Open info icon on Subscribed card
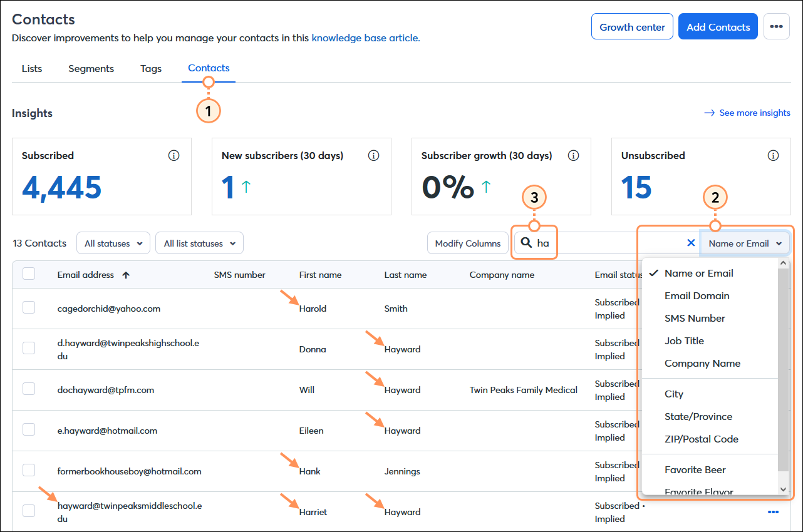The height and width of the screenshot is (532, 803). pos(174,155)
